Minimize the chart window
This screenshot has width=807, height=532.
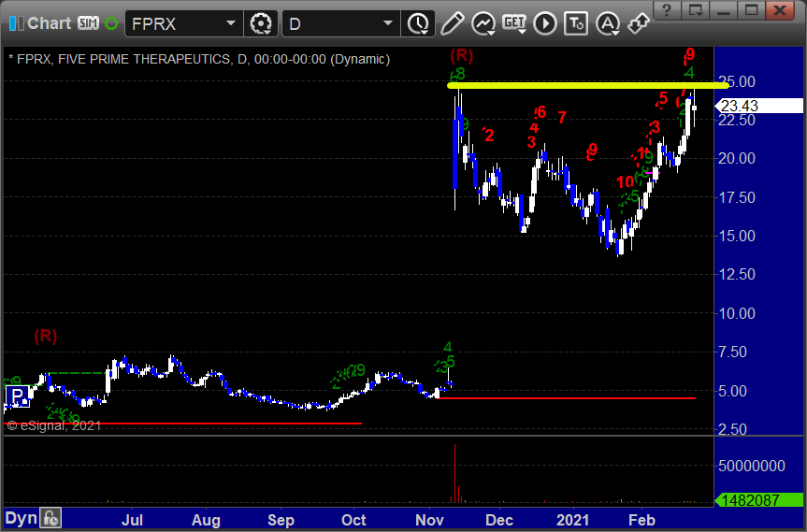724,10
